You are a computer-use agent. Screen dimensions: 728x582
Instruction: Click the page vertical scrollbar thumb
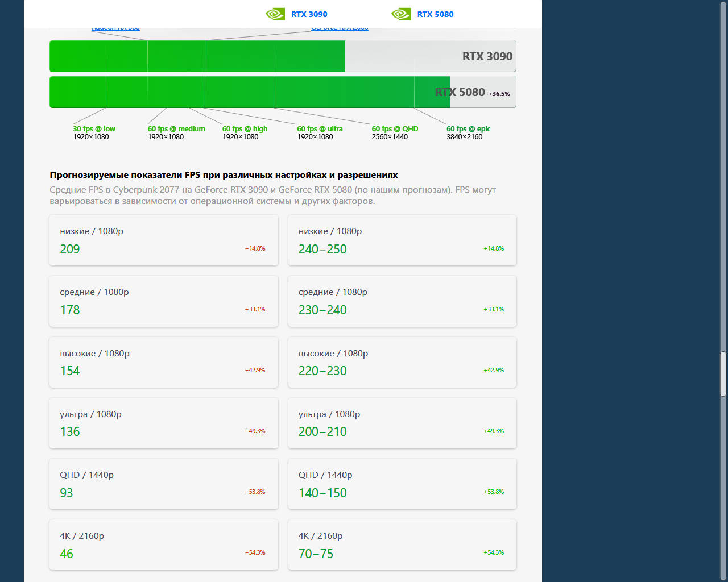tap(723, 374)
